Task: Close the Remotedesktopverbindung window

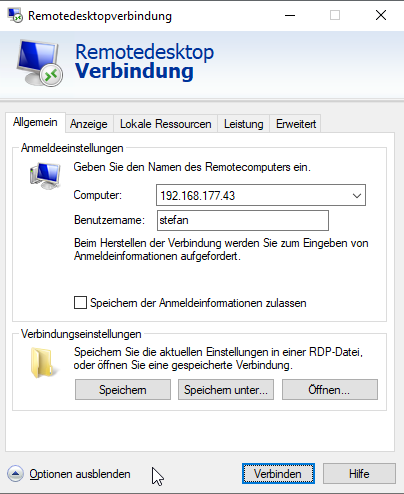Action: click(x=381, y=15)
